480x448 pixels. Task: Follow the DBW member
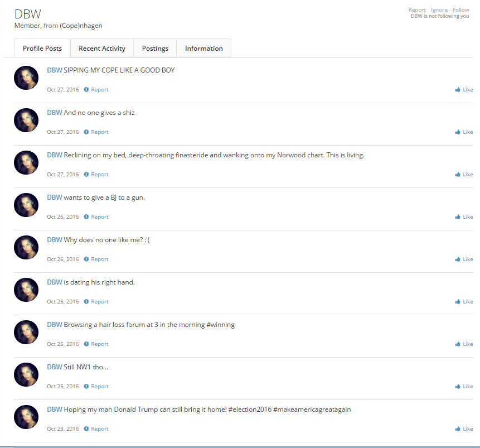pyautogui.click(x=460, y=10)
